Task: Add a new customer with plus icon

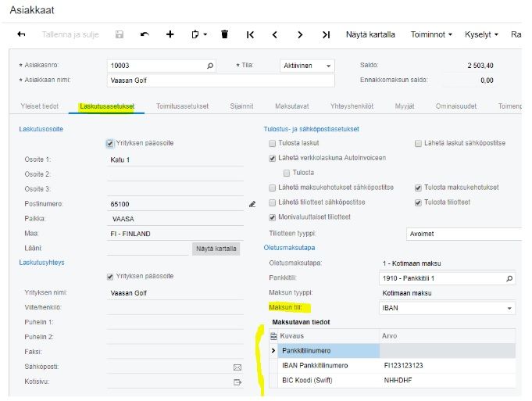Action: (x=170, y=34)
